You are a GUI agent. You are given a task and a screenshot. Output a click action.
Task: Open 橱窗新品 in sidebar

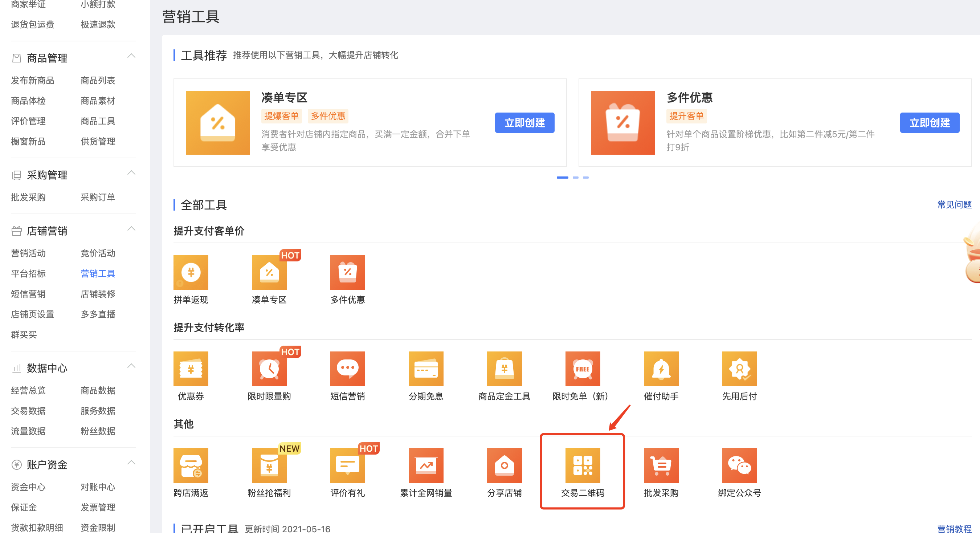click(28, 141)
